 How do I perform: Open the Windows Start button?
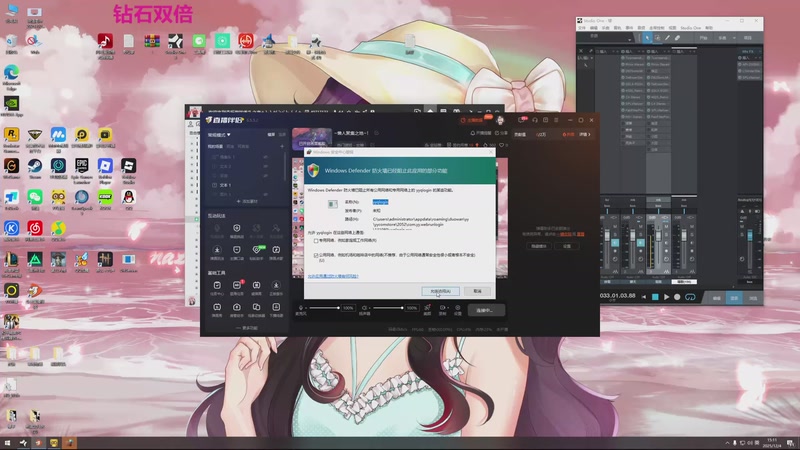click(x=7, y=443)
